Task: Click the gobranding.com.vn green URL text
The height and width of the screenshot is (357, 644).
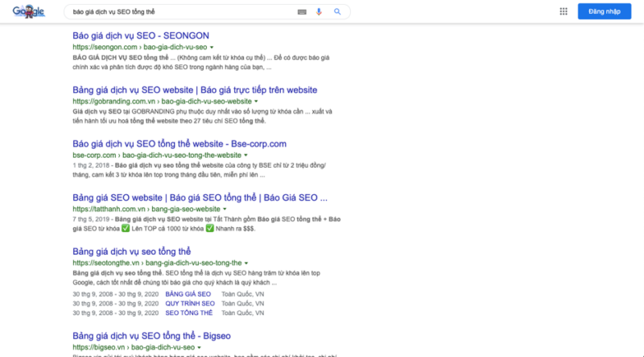Action: 163,102
